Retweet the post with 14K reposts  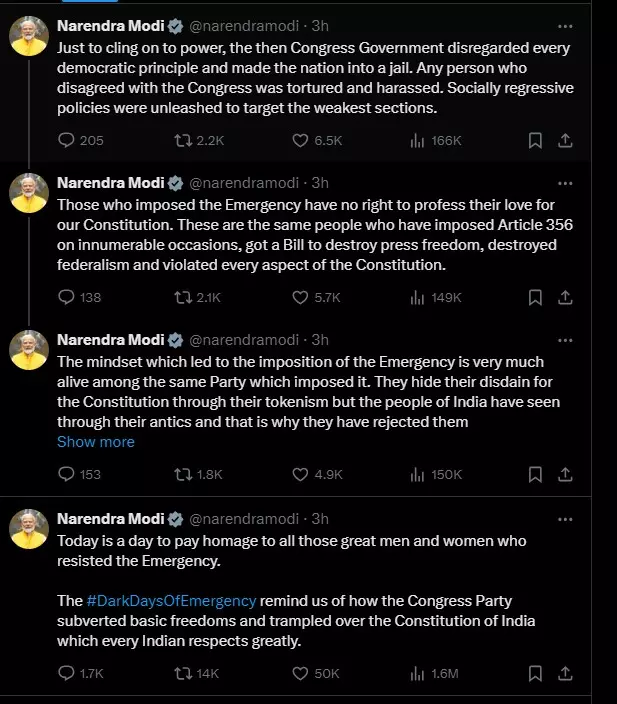click(x=183, y=673)
